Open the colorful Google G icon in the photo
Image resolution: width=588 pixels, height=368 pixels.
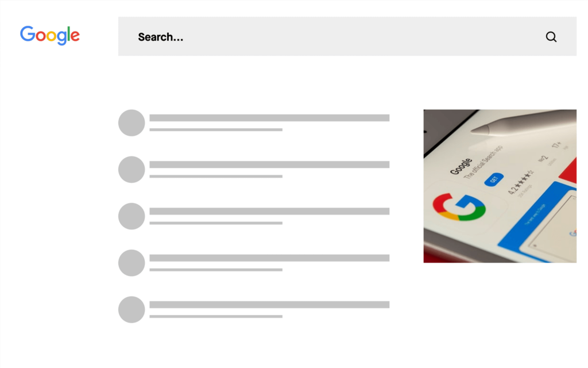(x=459, y=208)
